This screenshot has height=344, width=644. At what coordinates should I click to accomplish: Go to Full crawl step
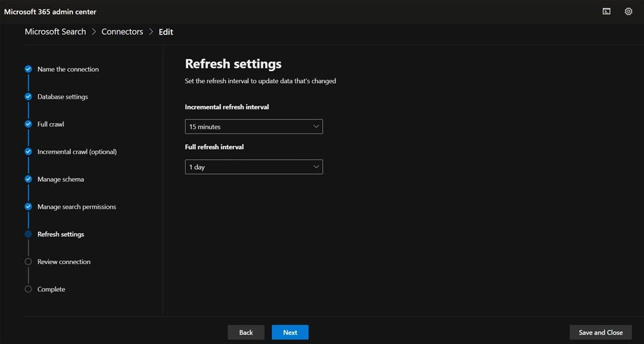coord(50,124)
